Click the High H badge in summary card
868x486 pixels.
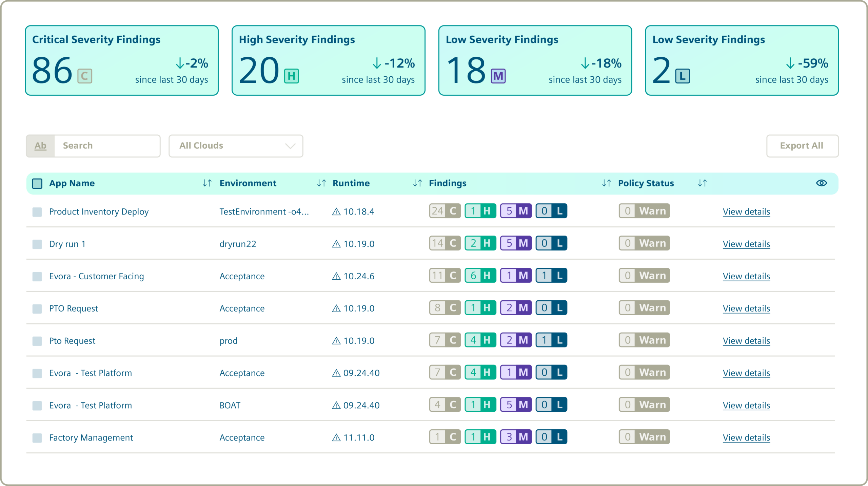coord(291,76)
